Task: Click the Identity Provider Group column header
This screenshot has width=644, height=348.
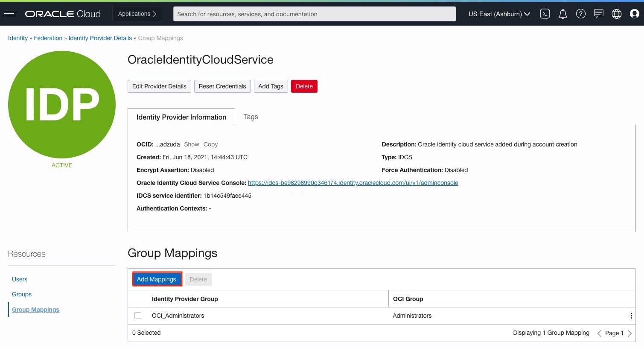Action: [x=185, y=299]
